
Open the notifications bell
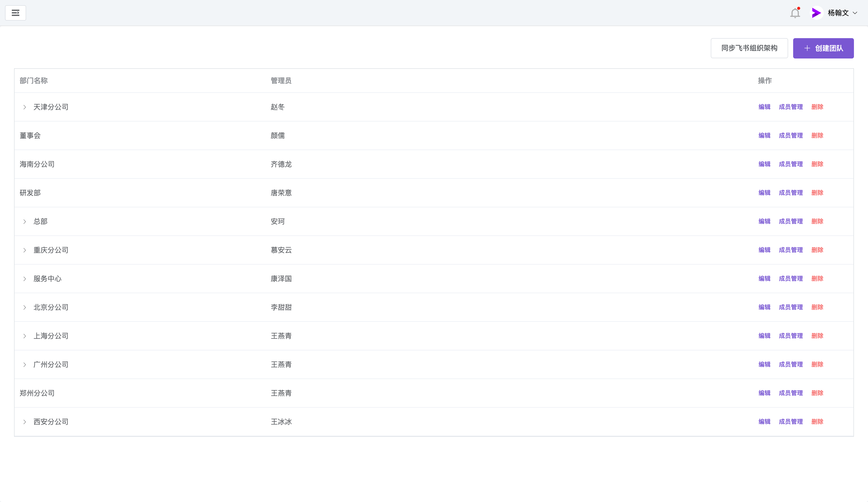click(x=795, y=13)
